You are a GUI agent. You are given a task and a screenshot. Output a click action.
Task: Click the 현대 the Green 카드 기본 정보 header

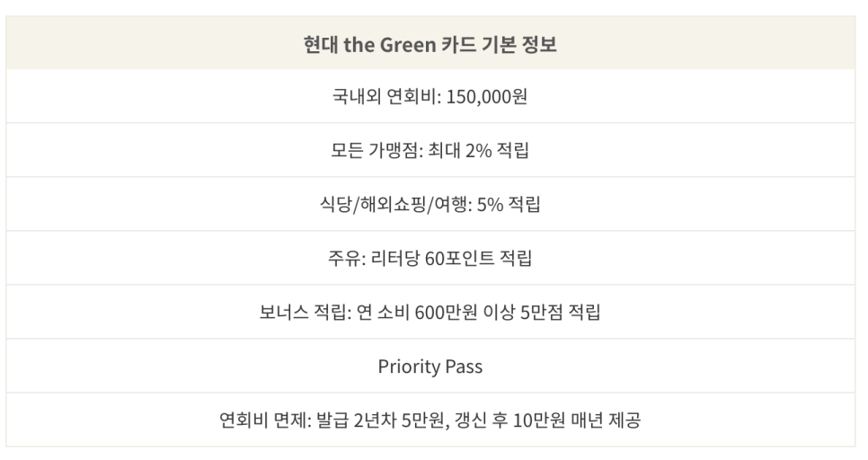pos(430,44)
